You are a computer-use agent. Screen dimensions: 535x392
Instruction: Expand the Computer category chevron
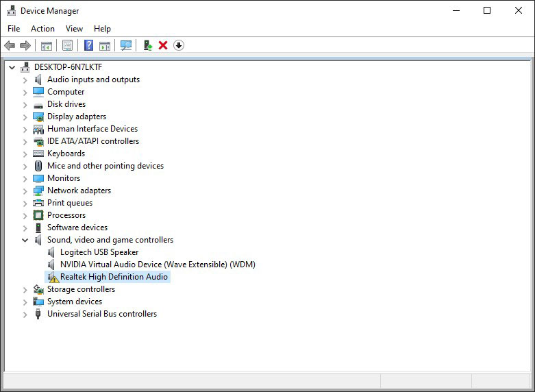point(25,93)
